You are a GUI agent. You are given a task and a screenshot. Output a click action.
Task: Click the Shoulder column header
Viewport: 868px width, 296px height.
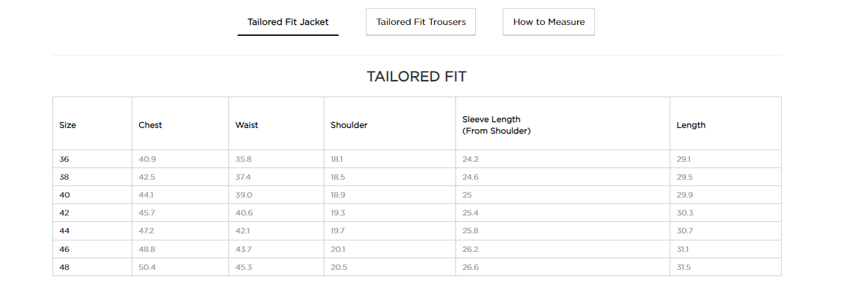coord(349,125)
